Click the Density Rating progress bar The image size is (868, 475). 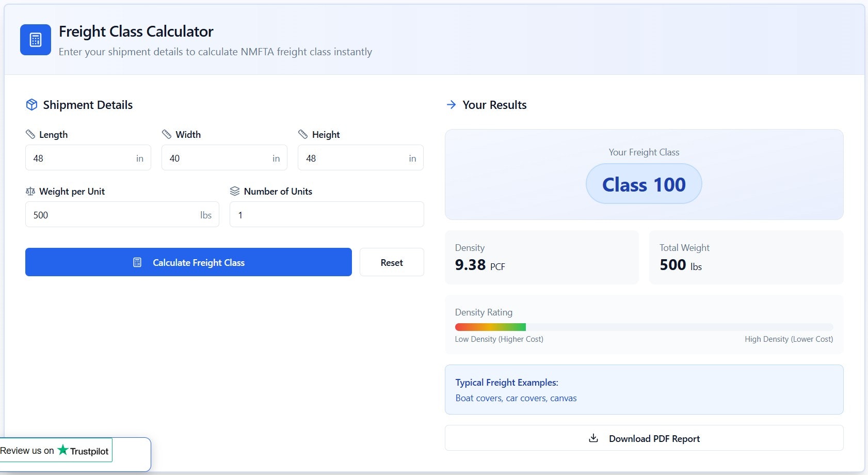coord(644,327)
